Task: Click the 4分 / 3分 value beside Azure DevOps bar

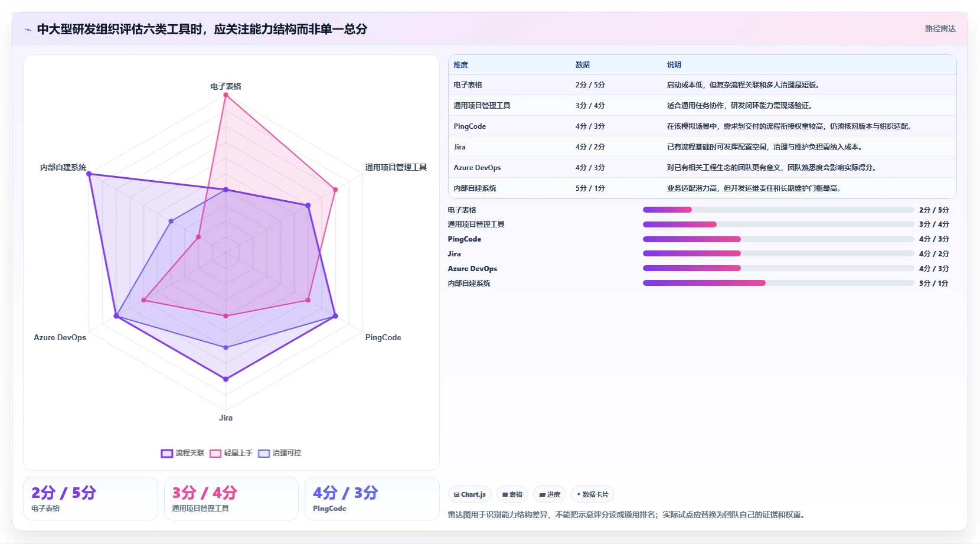Action: 934,269
